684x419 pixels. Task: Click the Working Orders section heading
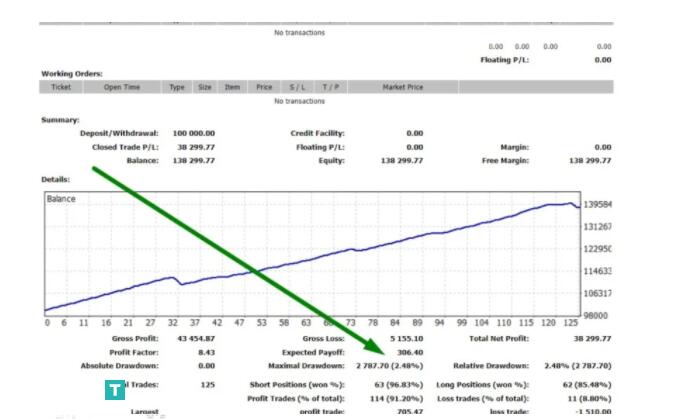(x=72, y=74)
